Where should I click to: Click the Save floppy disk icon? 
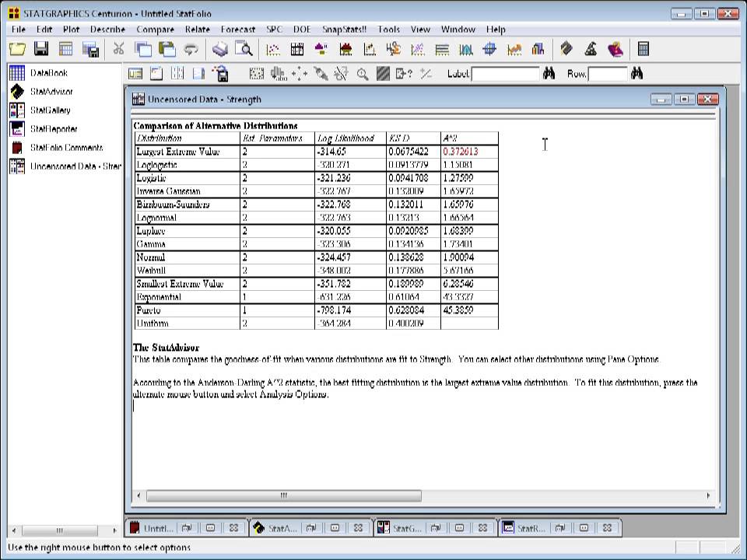[41, 49]
